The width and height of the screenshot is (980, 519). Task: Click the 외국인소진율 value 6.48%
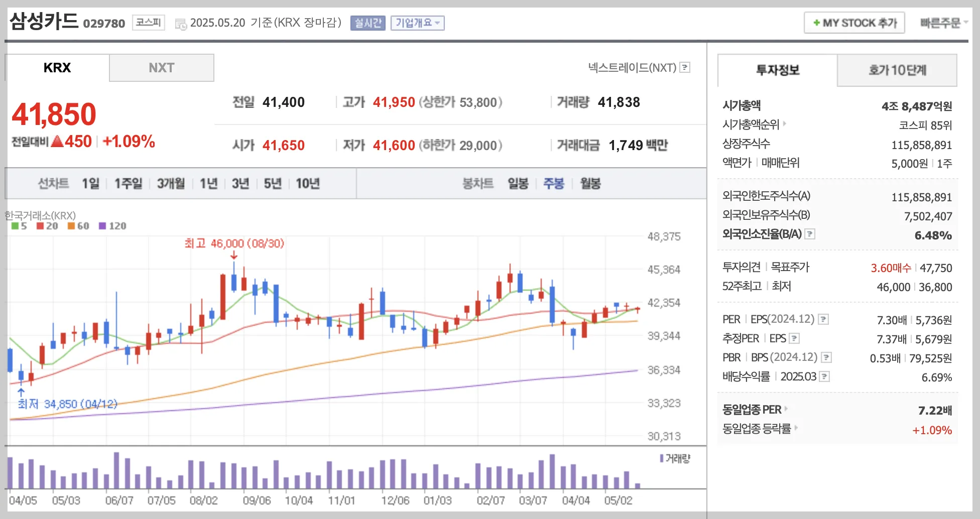point(933,235)
